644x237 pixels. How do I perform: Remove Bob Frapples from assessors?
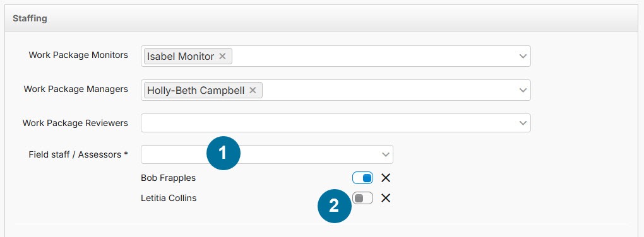point(385,178)
